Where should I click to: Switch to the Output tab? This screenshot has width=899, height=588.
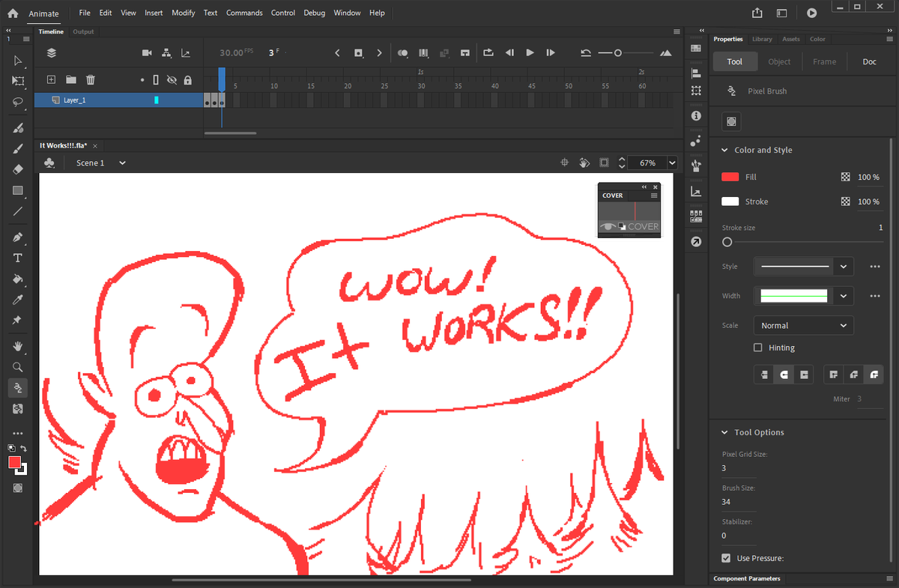coord(83,31)
